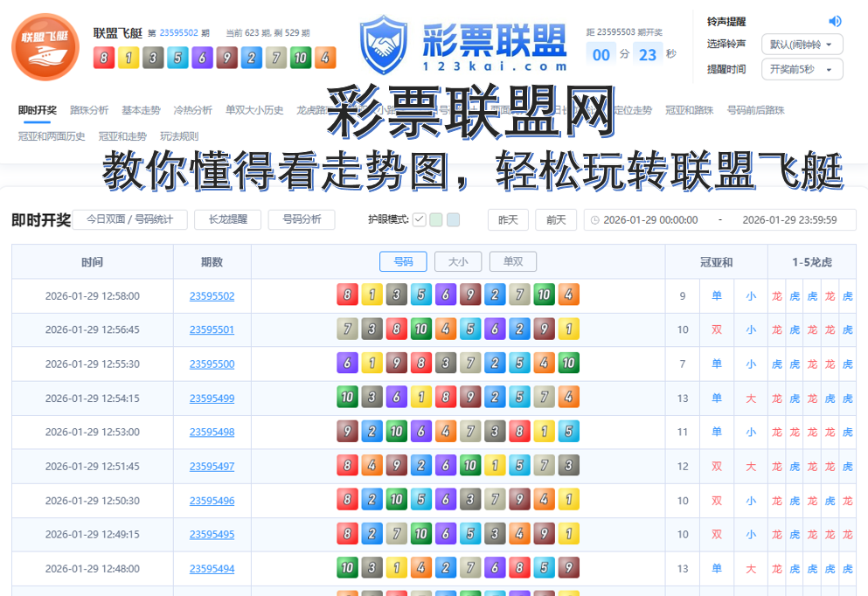Click the 联盟飞艇 boat logo

[x=45, y=46]
